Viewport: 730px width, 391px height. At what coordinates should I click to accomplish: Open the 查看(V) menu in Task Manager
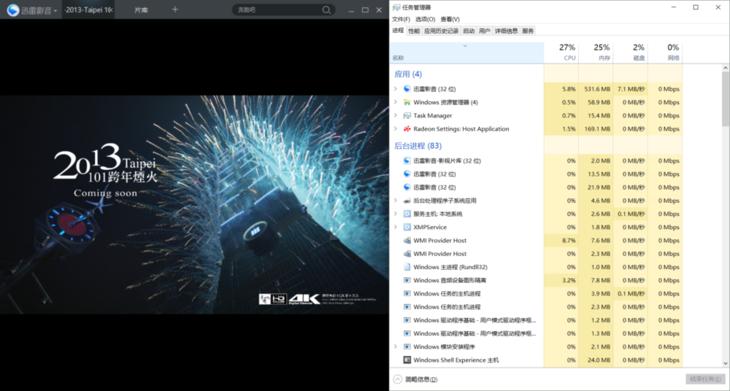tap(450, 19)
